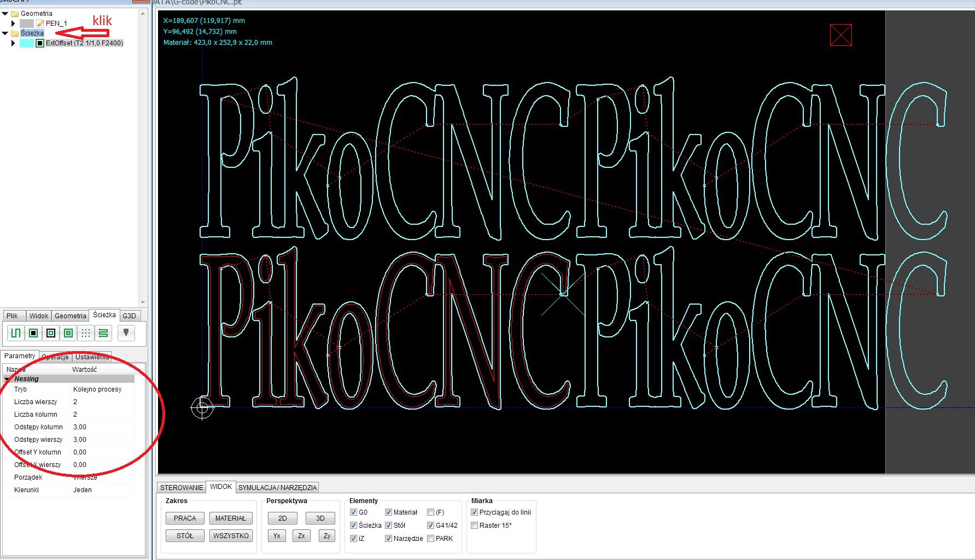Image resolution: width=975 pixels, height=560 pixels.
Task: Select the Yx perspective view
Action: (x=277, y=536)
